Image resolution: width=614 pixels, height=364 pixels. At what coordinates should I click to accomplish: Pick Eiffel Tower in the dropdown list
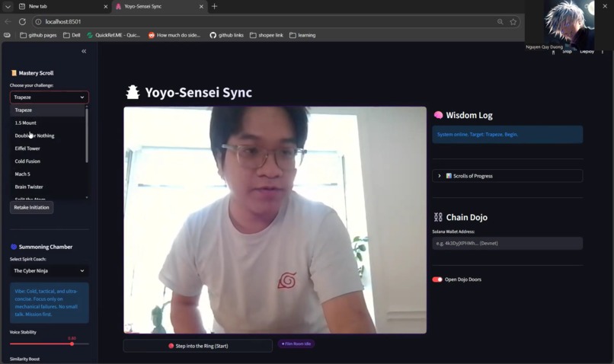click(47, 148)
